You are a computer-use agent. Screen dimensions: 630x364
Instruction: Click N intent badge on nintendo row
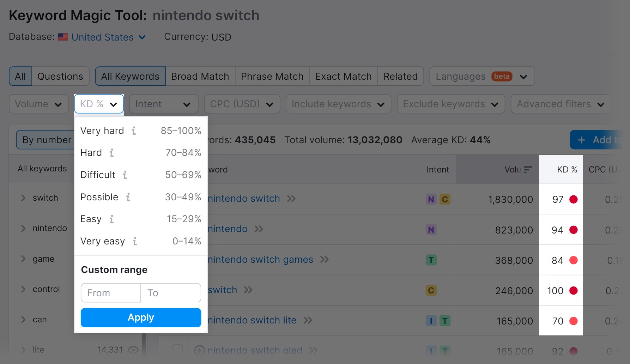(431, 230)
